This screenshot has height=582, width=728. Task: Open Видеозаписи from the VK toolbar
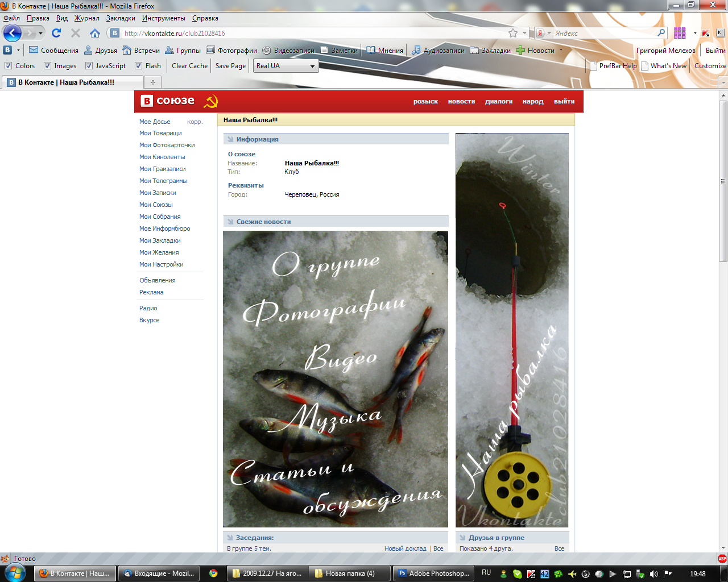coord(288,50)
